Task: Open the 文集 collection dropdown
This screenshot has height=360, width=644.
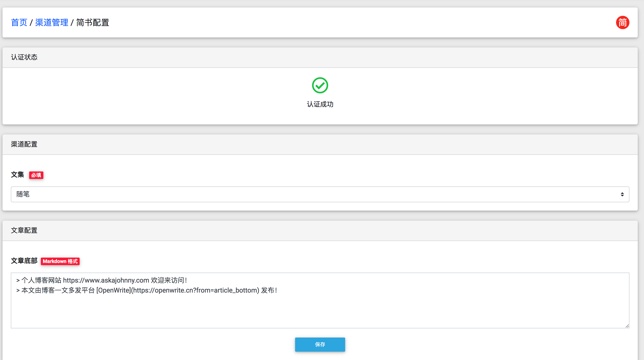Action: (x=320, y=194)
